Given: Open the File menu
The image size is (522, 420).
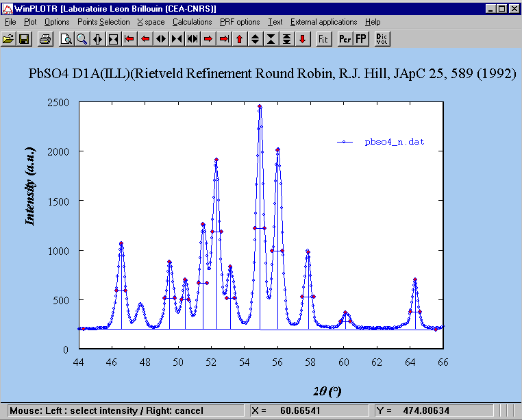Looking at the screenshot, I should pyautogui.click(x=10, y=22).
